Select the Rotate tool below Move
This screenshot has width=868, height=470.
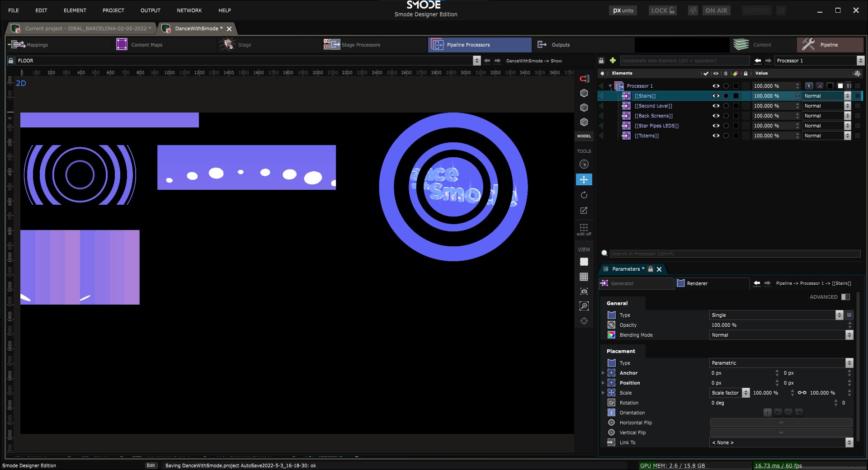(x=584, y=195)
